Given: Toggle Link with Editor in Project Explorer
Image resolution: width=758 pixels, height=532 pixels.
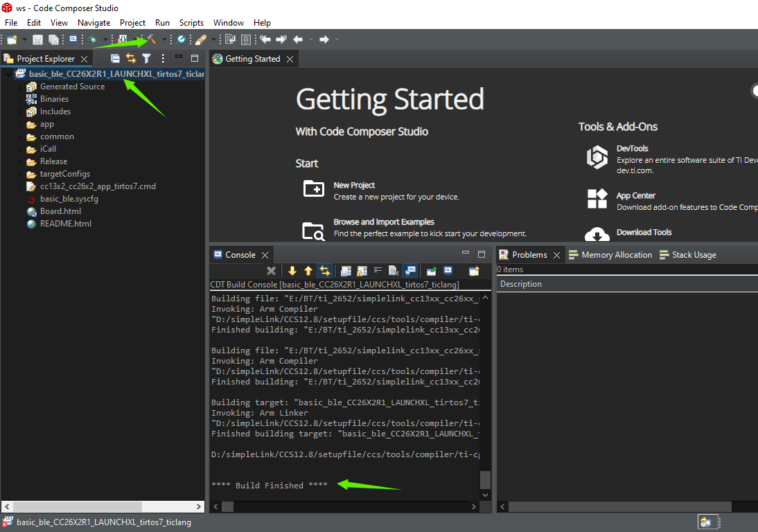Looking at the screenshot, I should click(x=131, y=58).
